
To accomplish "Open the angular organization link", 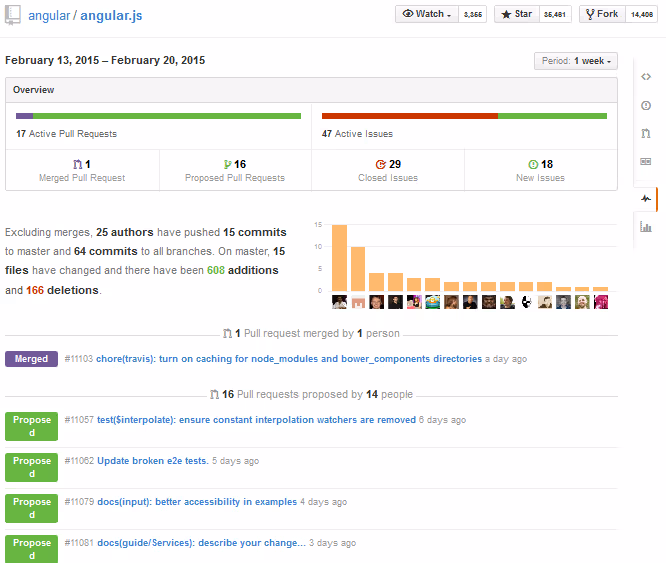I will click(49, 16).
